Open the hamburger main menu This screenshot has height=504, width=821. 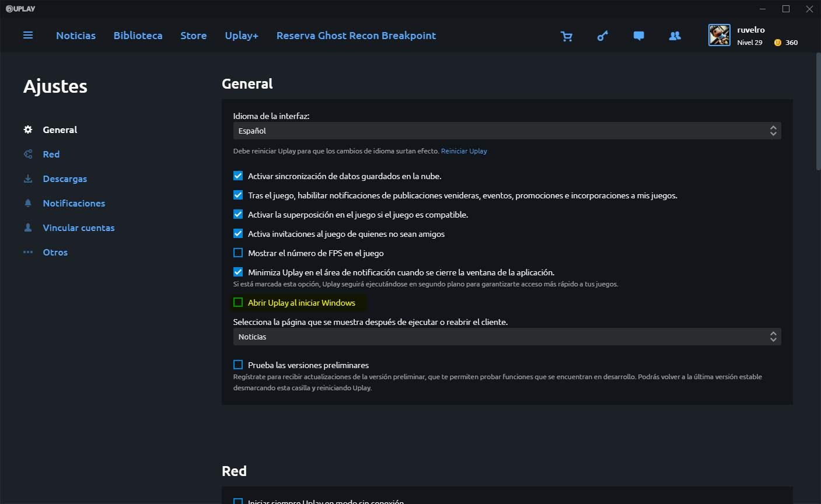(x=28, y=36)
